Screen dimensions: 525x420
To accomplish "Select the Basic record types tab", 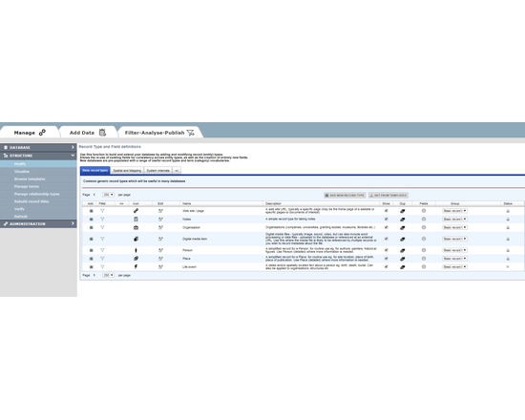I will (x=95, y=171).
